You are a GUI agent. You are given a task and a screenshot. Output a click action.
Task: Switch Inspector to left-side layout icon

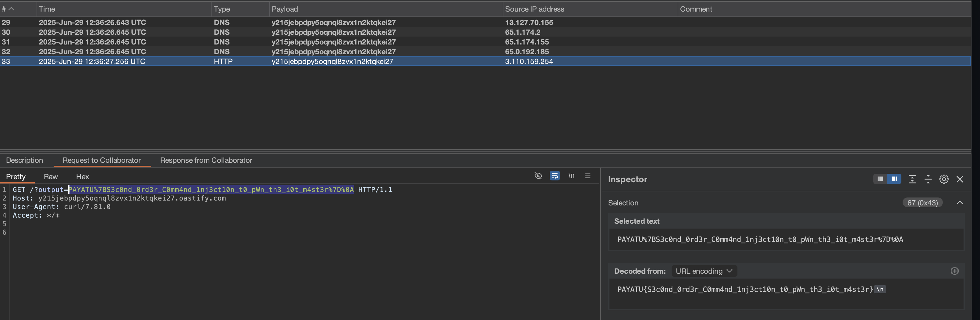click(x=880, y=179)
